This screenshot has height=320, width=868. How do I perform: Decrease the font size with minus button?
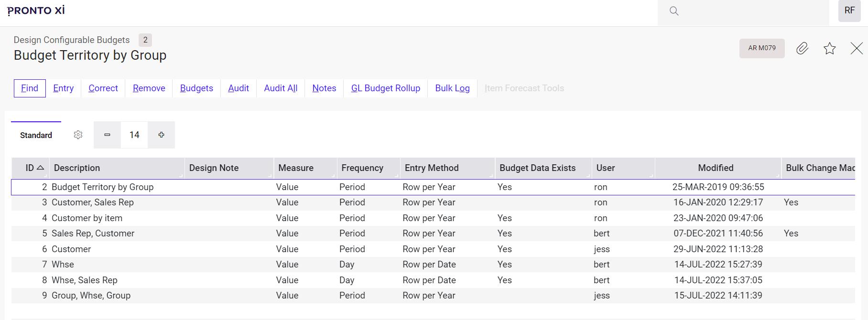pos(107,135)
